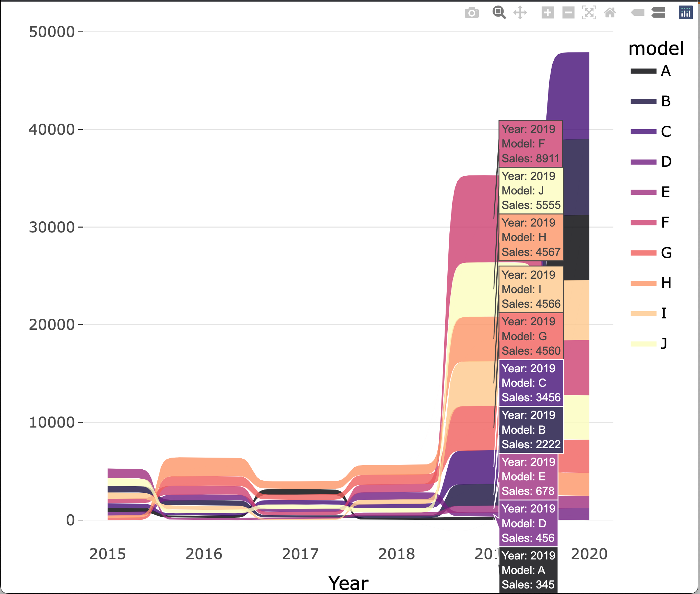
Task: Toggle compare data on hover icon
Action: (x=658, y=13)
